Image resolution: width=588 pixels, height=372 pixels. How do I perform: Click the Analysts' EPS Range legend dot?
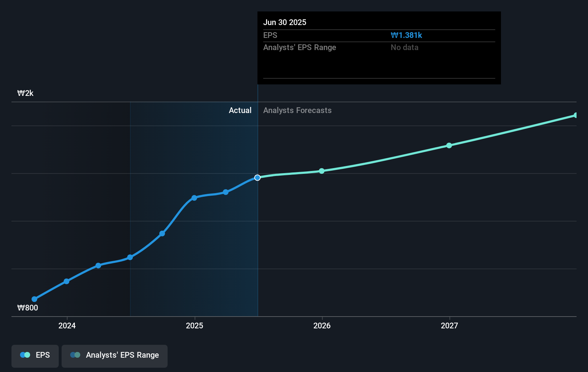click(75, 354)
